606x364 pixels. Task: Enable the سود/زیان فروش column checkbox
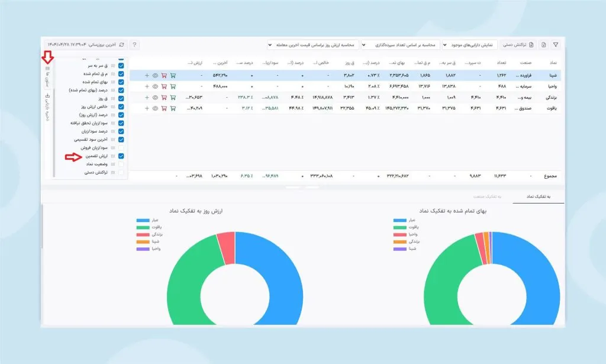coord(121,147)
